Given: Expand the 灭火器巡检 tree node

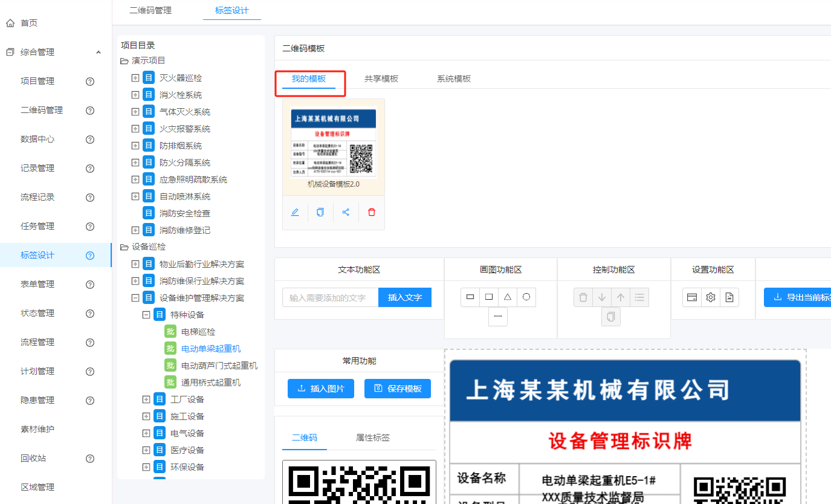Looking at the screenshot, I should (x=136, y=77).
